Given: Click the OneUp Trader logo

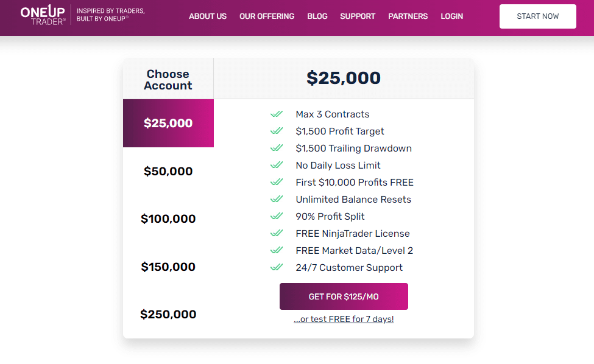Looking at the screenshot, I should 43,15.
